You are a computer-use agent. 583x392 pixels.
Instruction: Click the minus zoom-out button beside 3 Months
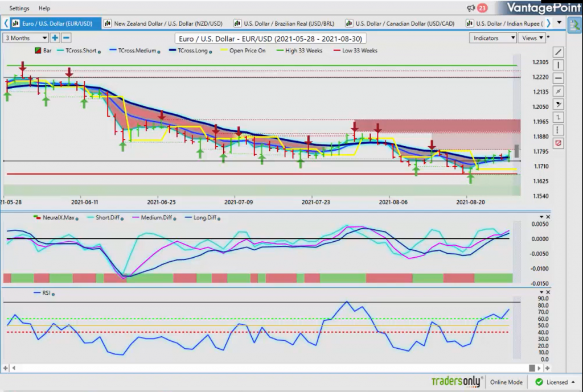pyautogui.click(x=66, y=38)
